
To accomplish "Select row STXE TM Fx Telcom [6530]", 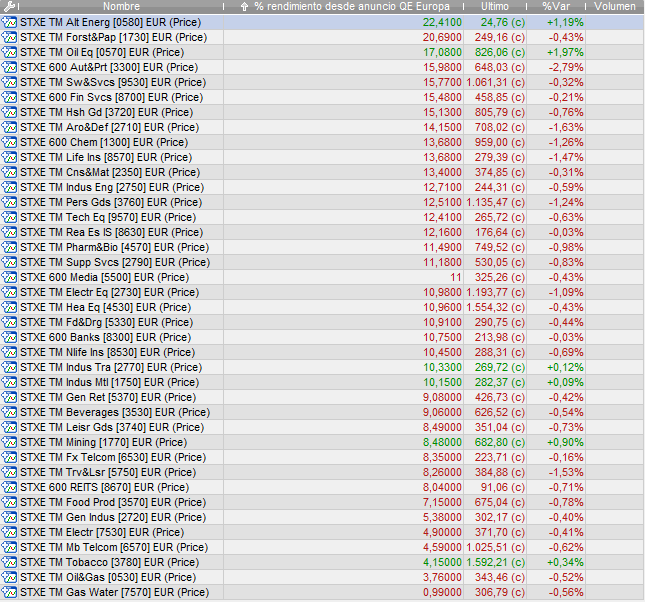I will (x=322, y=458).
